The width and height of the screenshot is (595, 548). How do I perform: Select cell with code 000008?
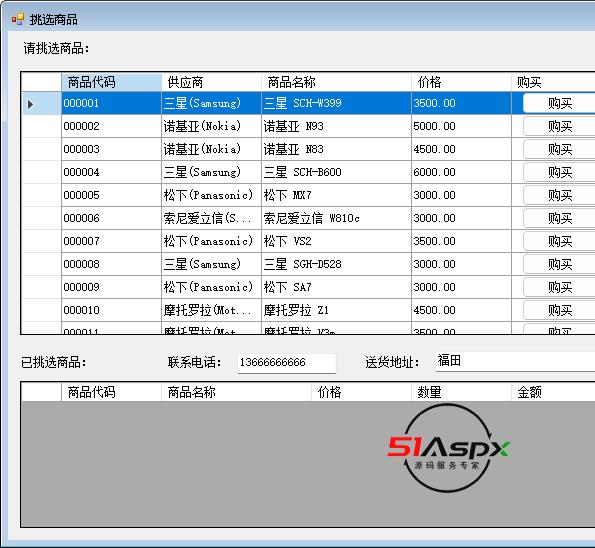click(x=112, y=264)
